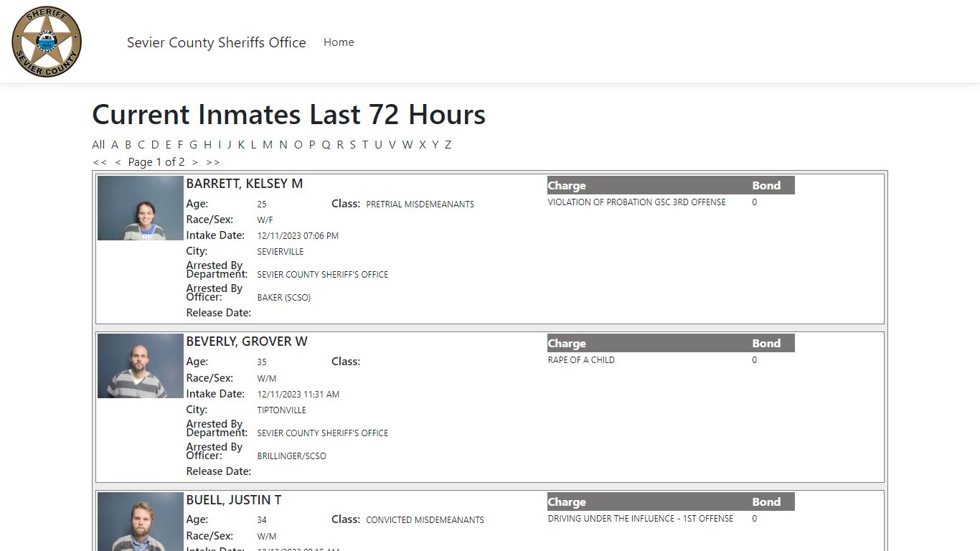Filter inmates by letter R
Viewport: 980px width, 551px height.
click(x=340, y=144)
